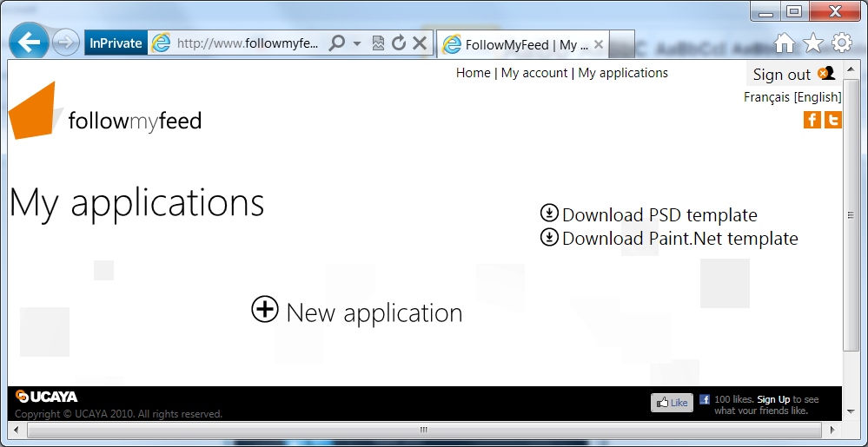Open the orange Twitter icon
Viewport: 868px width, 447px height.
click(x=833, y=120)
